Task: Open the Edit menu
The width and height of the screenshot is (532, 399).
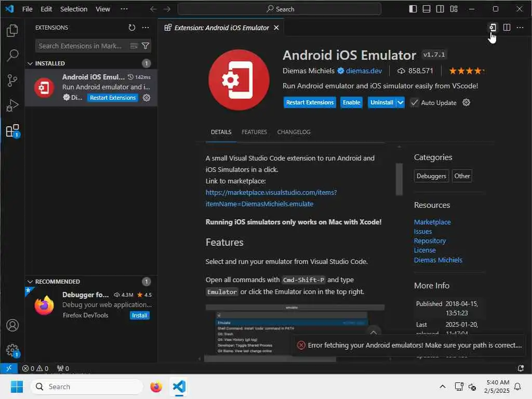Action: pyautogui.click(x=46, y=9)
